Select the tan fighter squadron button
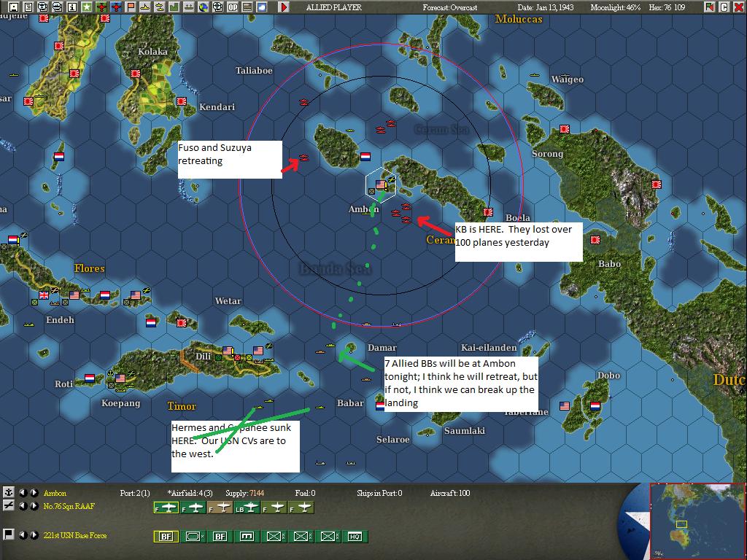 220,507
